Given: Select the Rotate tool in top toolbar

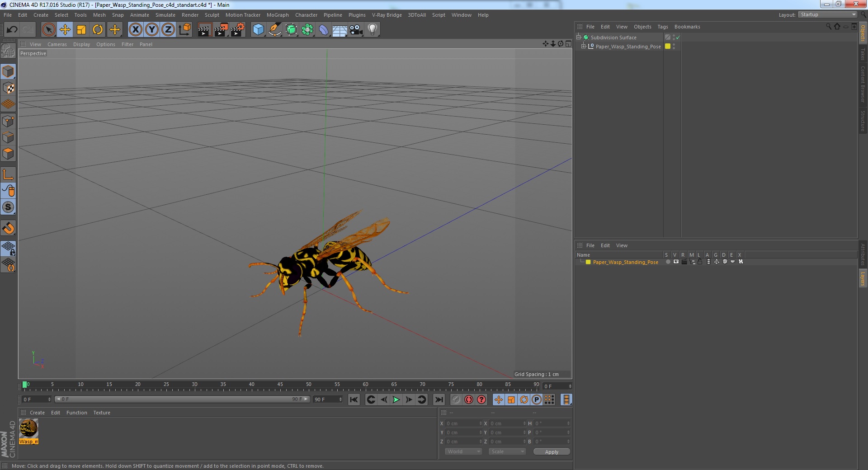Looking at the screenshot, I should click(98, 30).
